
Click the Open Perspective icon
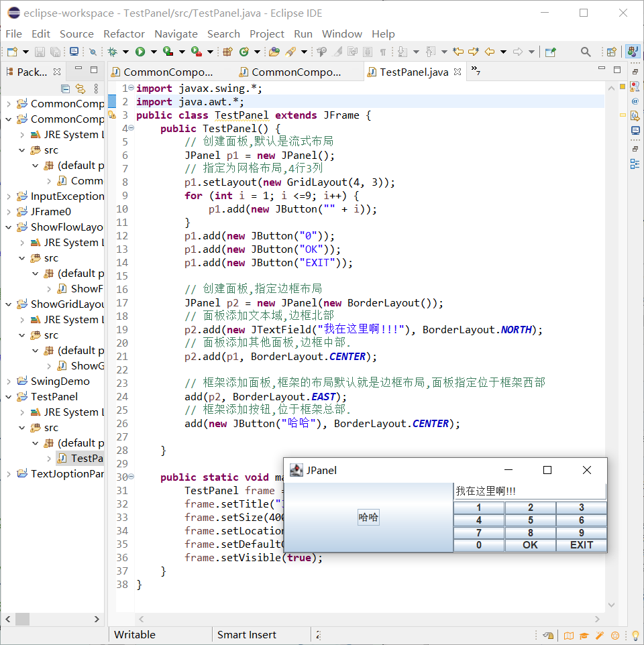tap(611, 52)
